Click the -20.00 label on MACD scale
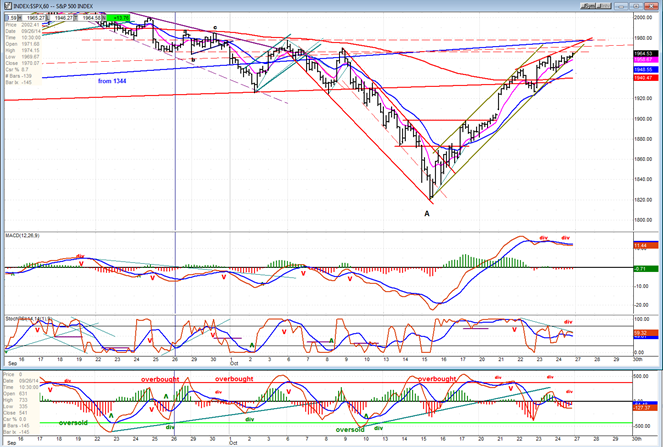Screen dimensions: 663x447 643,305
